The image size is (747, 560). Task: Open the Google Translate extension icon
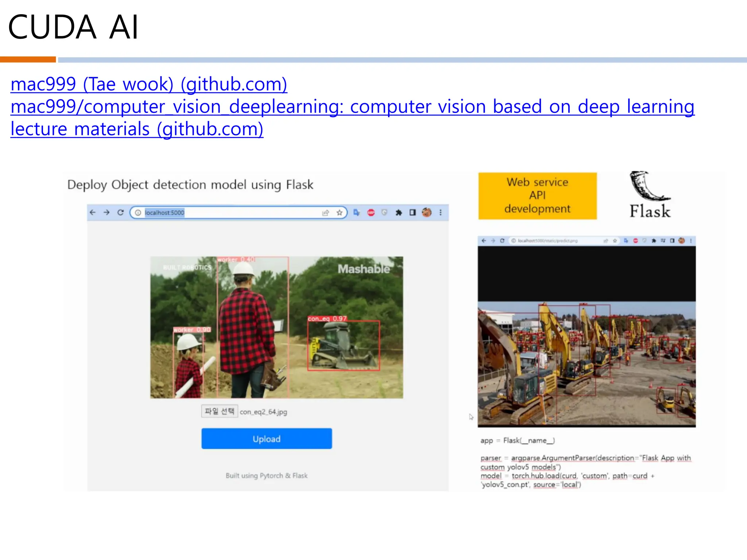pos(356,213)
